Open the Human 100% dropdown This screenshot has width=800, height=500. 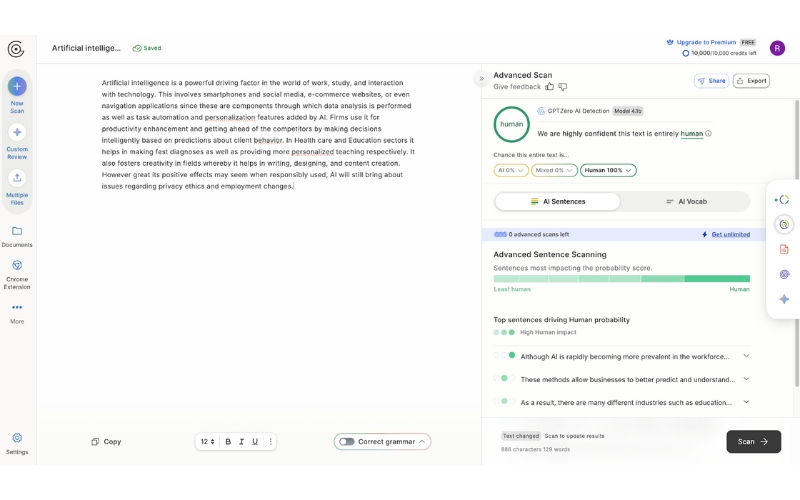(608, 170)
